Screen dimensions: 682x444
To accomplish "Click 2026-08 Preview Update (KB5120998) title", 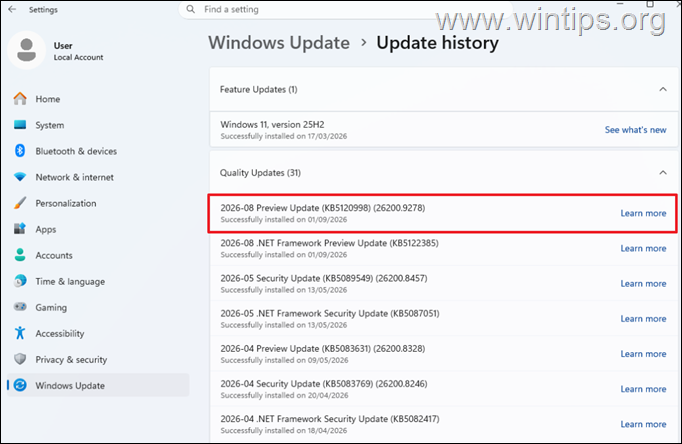I will tap(323, 208).
